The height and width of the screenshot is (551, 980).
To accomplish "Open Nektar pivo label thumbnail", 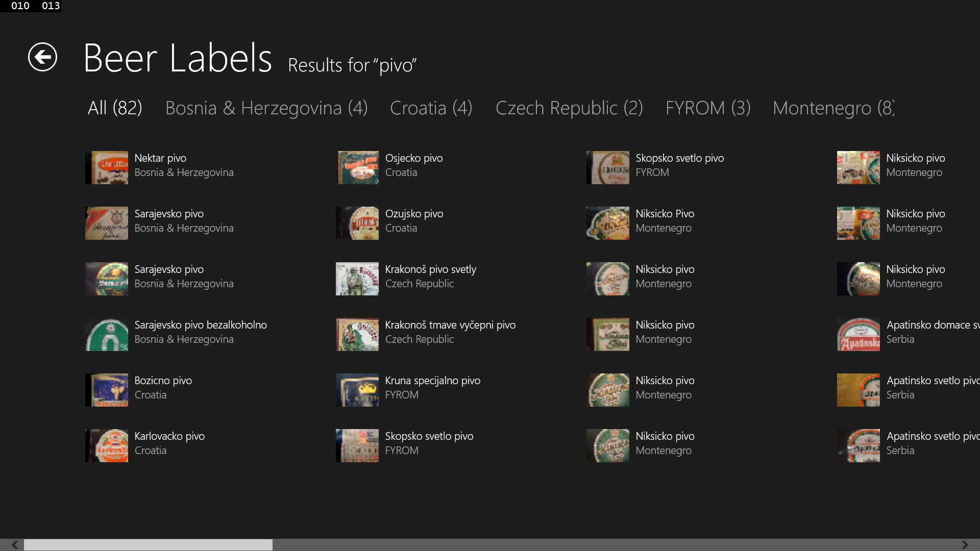I will pyautogui.click(x=106, y=167).
